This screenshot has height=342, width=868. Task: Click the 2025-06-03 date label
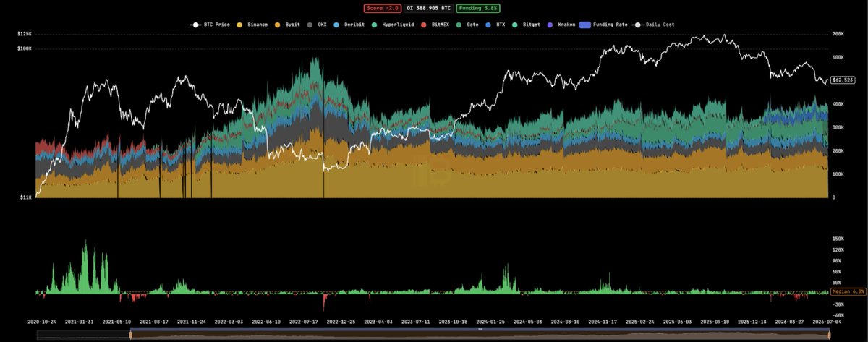click(x=678, y=321)
